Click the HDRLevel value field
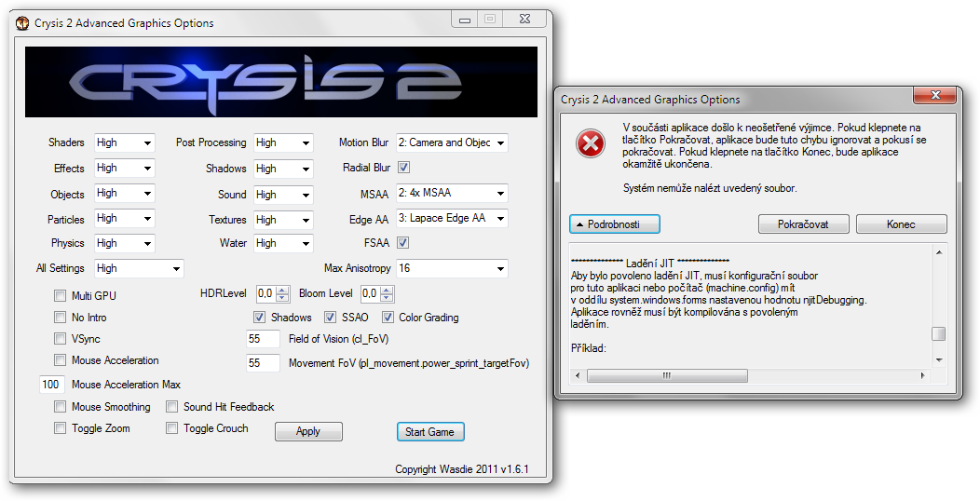980x501 pixels. tap(266, 293)
